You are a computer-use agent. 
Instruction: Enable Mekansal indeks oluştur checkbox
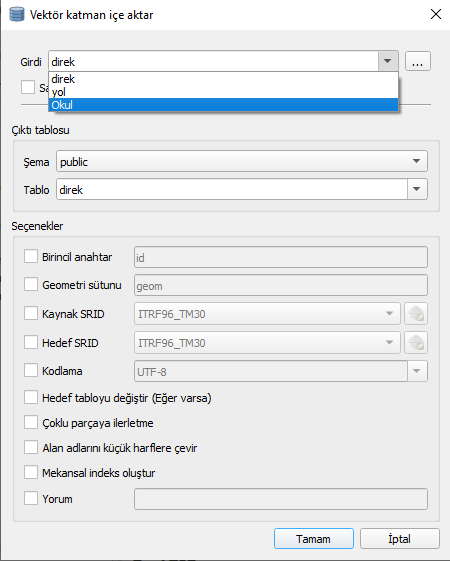click(31, 473)
